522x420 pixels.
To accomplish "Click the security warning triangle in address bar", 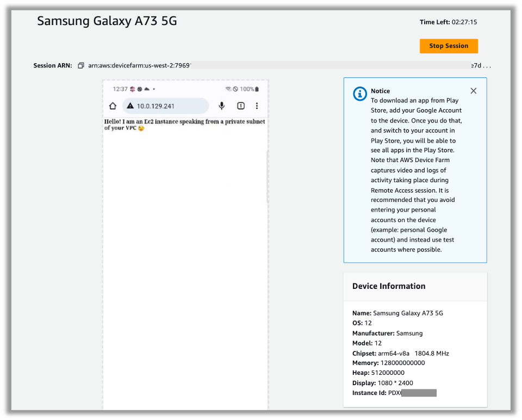I will tap(129, 106).
